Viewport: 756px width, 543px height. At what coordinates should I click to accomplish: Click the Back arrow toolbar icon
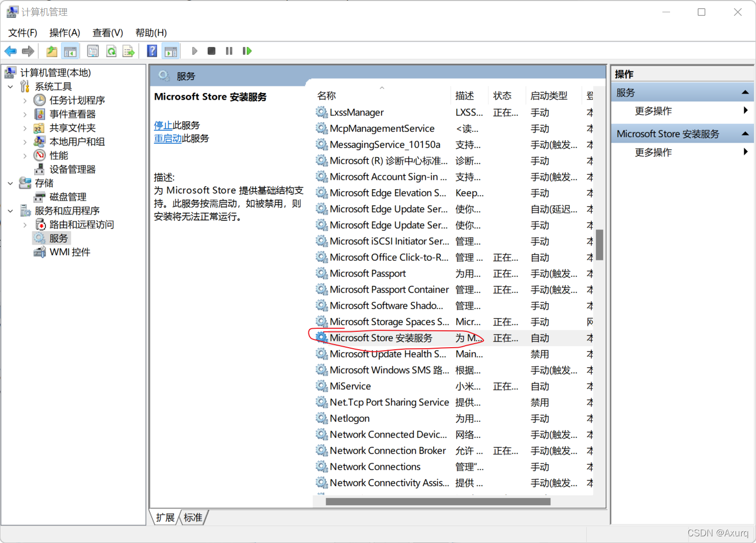[10, 51]
